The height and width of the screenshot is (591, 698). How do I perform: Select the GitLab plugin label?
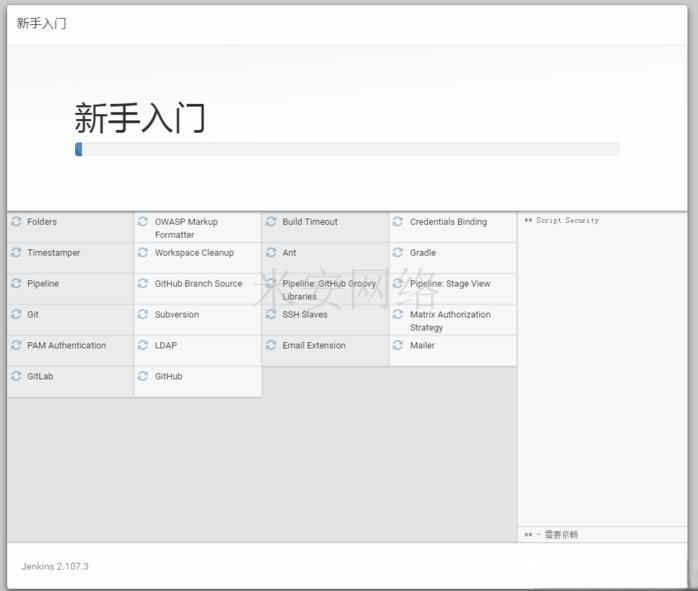(x=40, y=376)
